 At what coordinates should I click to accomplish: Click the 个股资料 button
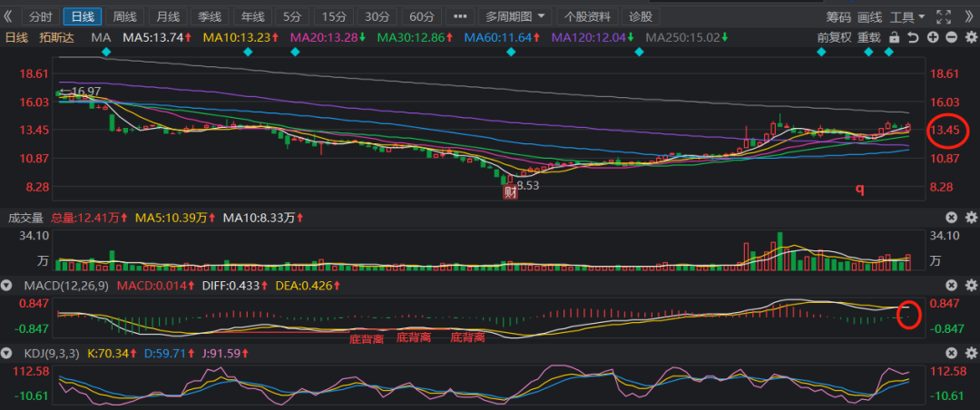[588, 16]
